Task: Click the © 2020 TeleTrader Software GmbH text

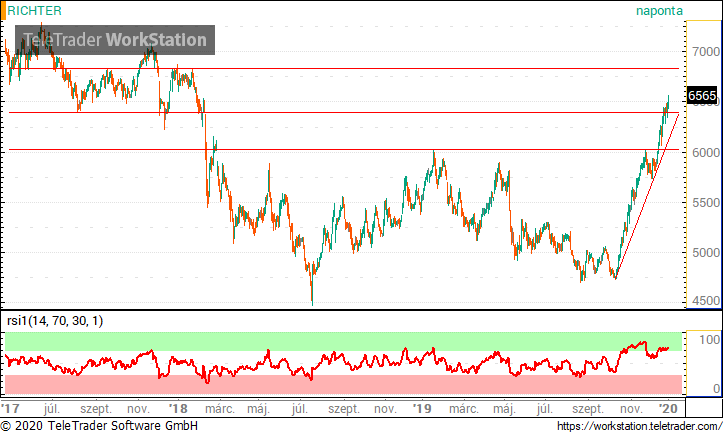Action: click(x=99, y=426)
